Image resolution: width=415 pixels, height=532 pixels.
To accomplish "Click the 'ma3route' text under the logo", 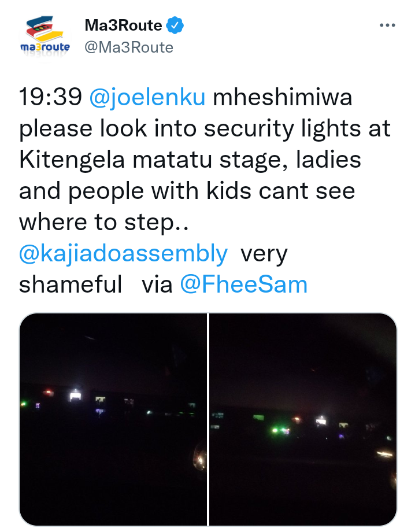I will [45, 47].
